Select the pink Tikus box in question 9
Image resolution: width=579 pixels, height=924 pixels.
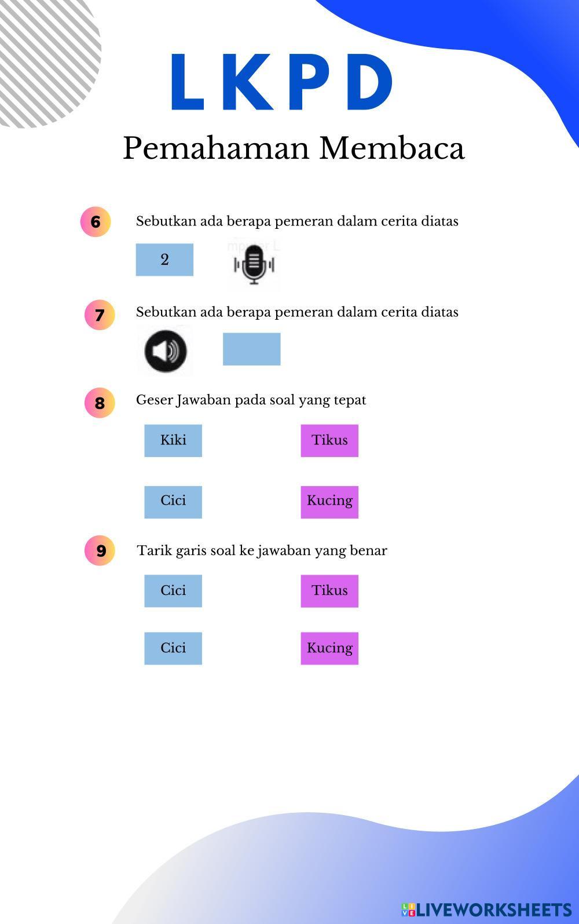point(329,591)
